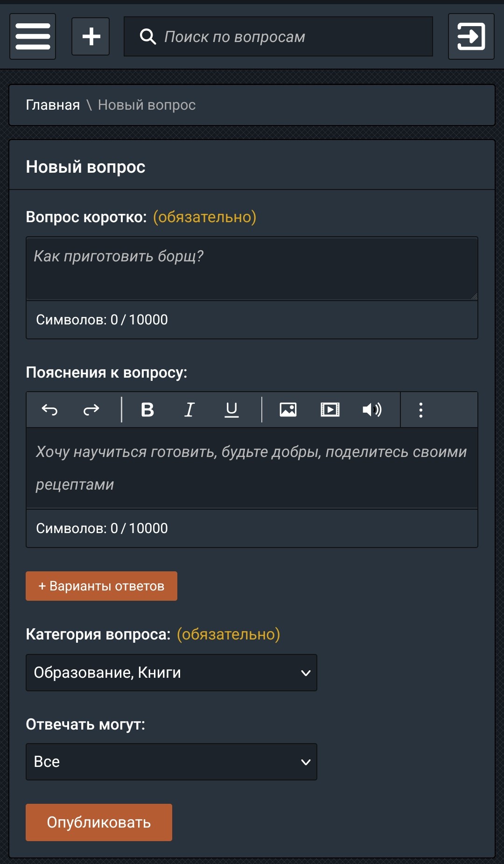Apply italic formatting in the explanation editor

pyautogui.click(x=189, y=409)
